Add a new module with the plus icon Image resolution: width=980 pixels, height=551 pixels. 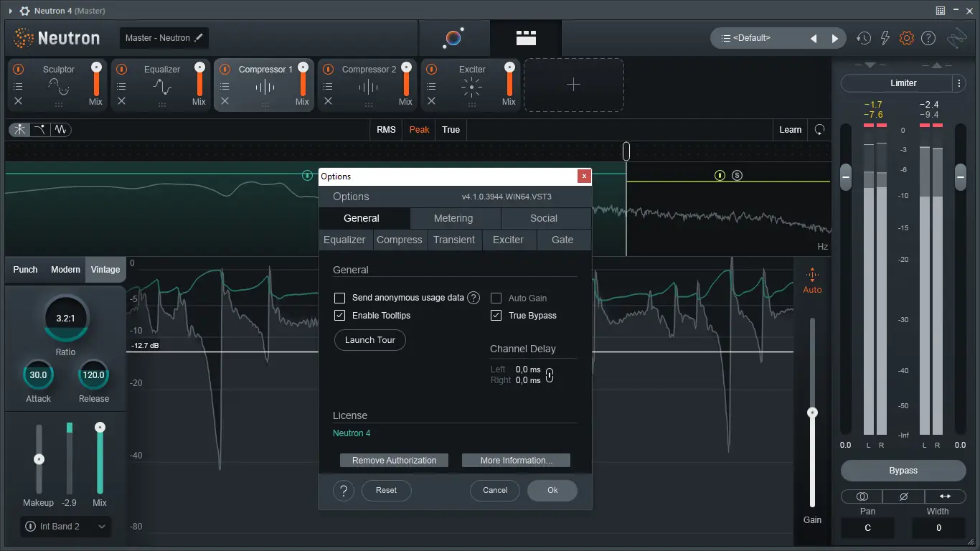(573, 85)
